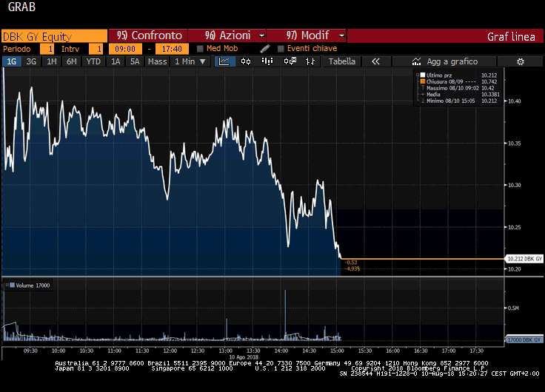This screenshot has width=545, height=392.
Task: Select the 1M period tab
Action: pyautogui.click(x=51, y=61)
